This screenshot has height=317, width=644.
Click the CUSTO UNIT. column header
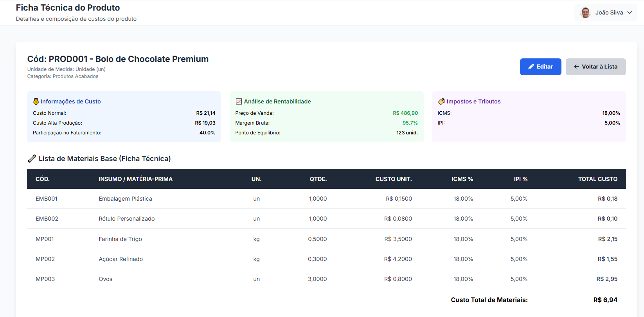[394, 179]
